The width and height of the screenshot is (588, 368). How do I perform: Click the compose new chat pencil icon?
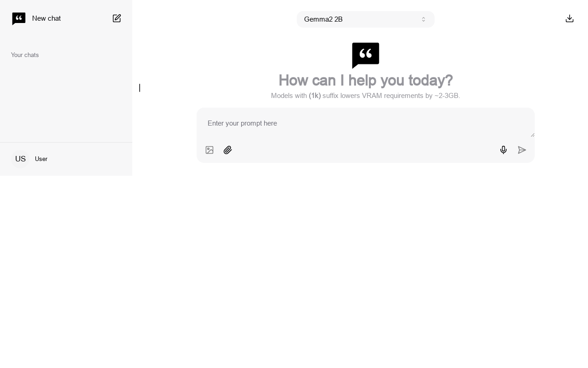117,18
